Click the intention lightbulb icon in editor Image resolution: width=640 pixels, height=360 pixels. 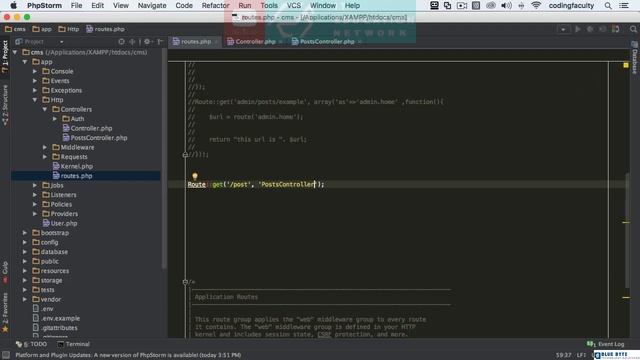click(x=195, y=176)
